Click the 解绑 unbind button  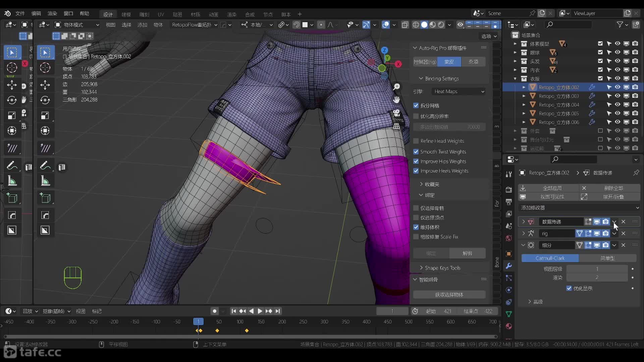pyautogui.click(x=467, y=253)
